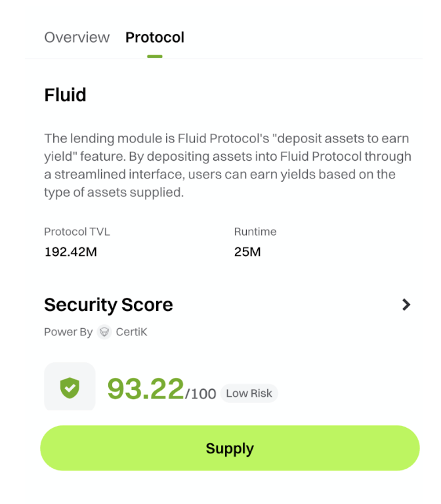
Task: Click the 192.42M TVL value
Action: click(70, 251)
